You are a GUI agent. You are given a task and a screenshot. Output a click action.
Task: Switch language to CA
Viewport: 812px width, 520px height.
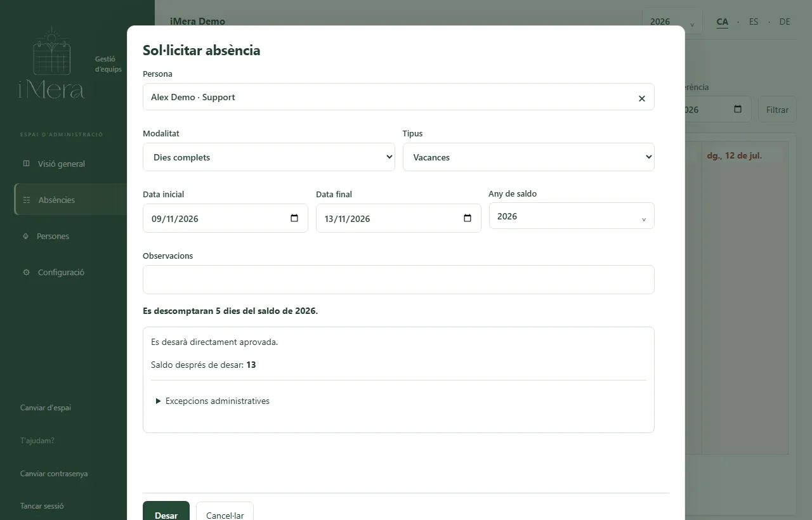coord(722,22)
